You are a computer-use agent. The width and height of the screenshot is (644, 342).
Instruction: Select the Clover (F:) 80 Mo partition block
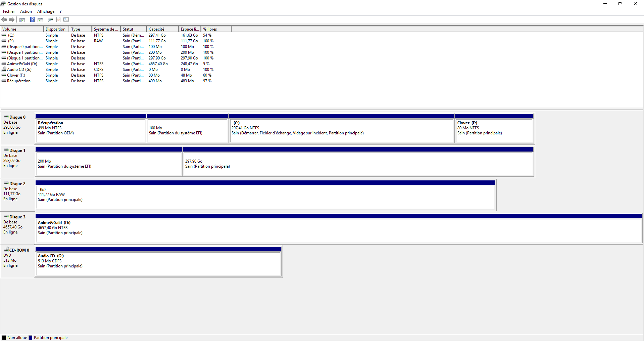[x=494, y=128]
